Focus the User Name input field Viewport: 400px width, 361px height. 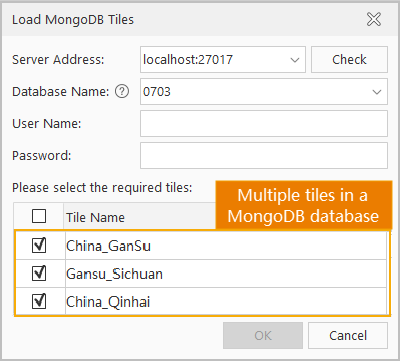click(264, 124)
